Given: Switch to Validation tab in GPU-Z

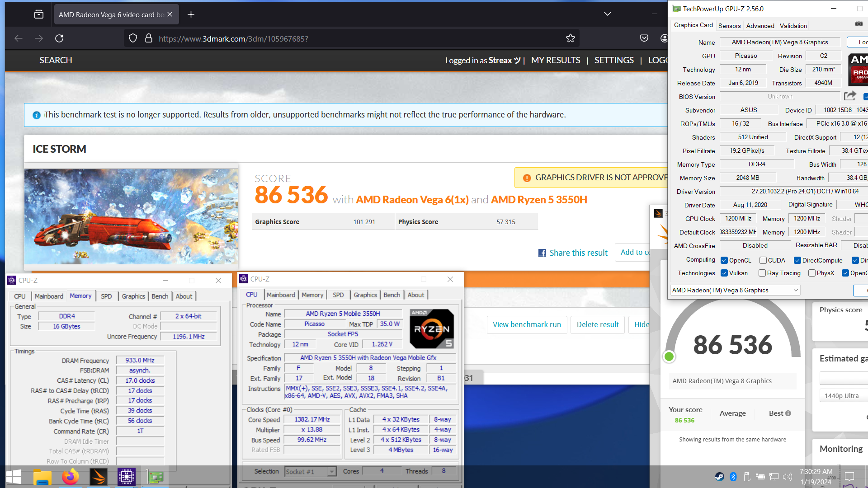Looking at the screenshot, I should 793,26.
